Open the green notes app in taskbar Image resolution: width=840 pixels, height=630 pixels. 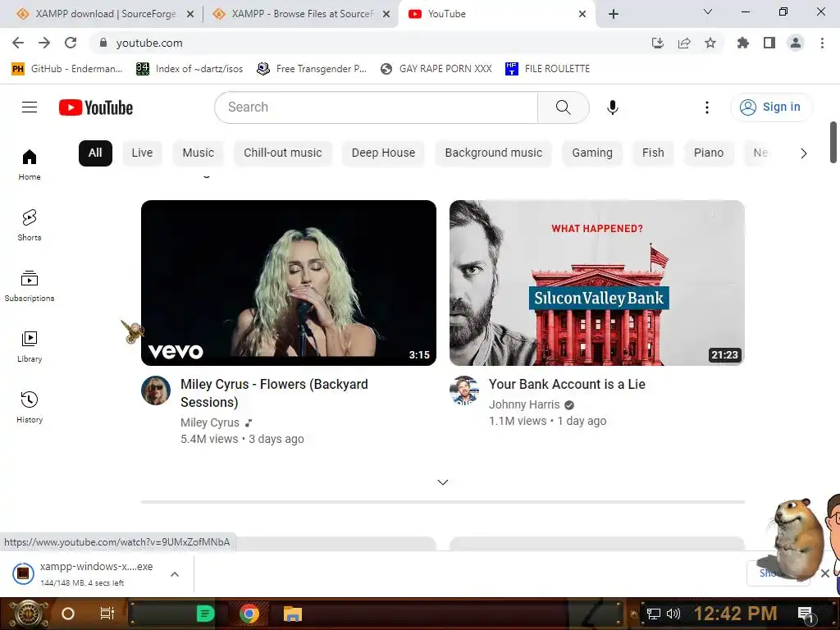[x=205, y=614]
